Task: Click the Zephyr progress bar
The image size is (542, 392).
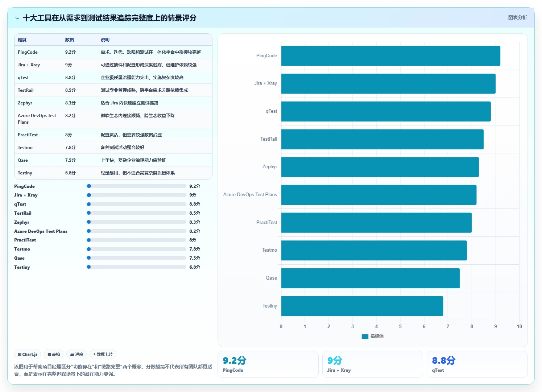Action: tap(136, 222)
